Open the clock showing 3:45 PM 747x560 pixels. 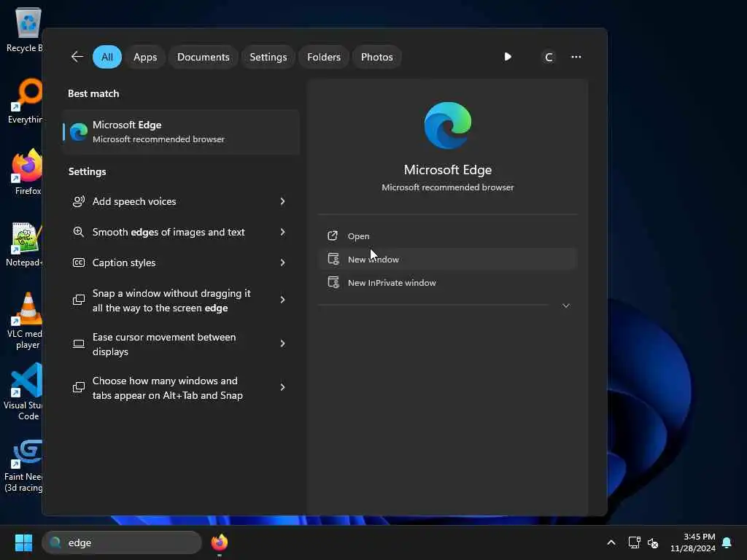(x=693, y=542)
